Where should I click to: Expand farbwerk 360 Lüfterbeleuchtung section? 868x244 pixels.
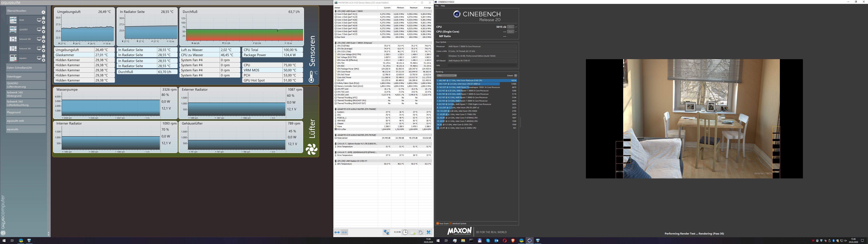tap(26, 103)
